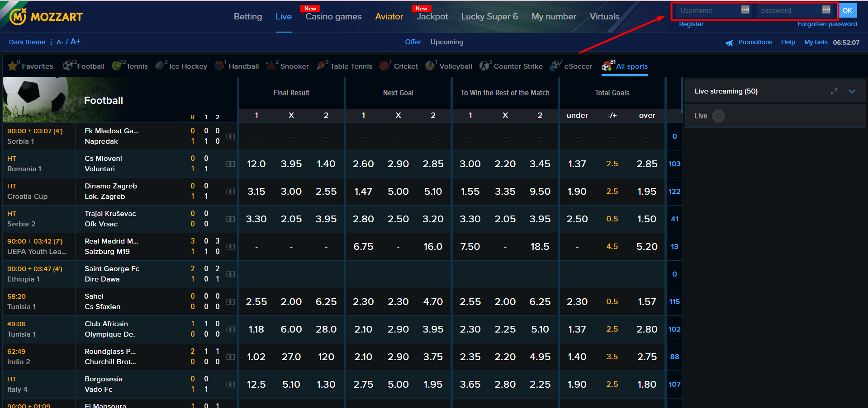Select over 1.57 for Sahel match

tap(647, 302)
